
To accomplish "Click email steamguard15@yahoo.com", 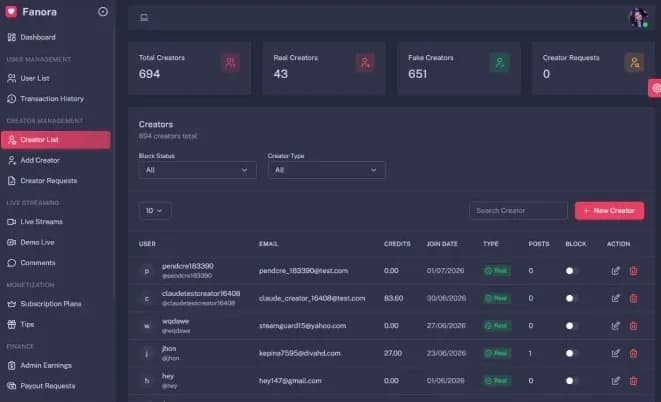I will point(302,326).
